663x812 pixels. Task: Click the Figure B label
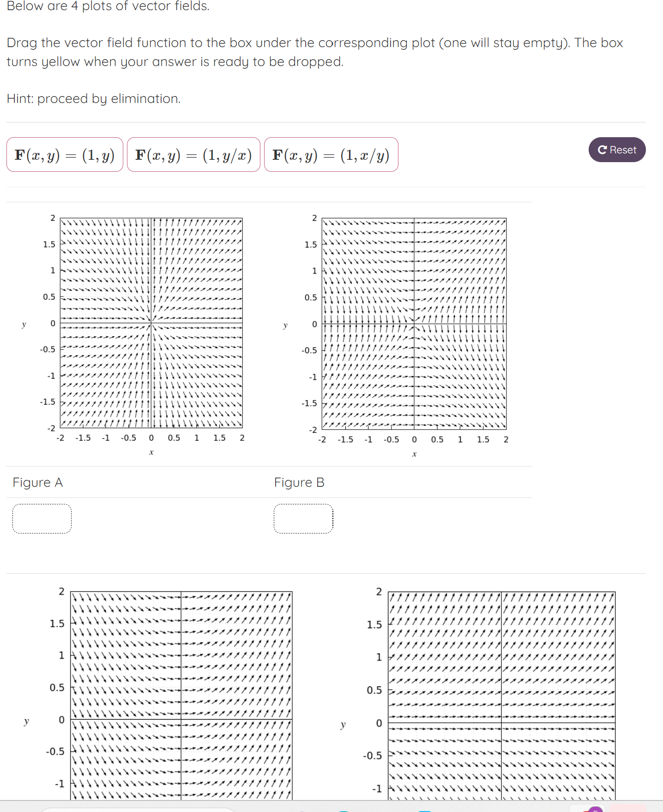pos(299,482)
